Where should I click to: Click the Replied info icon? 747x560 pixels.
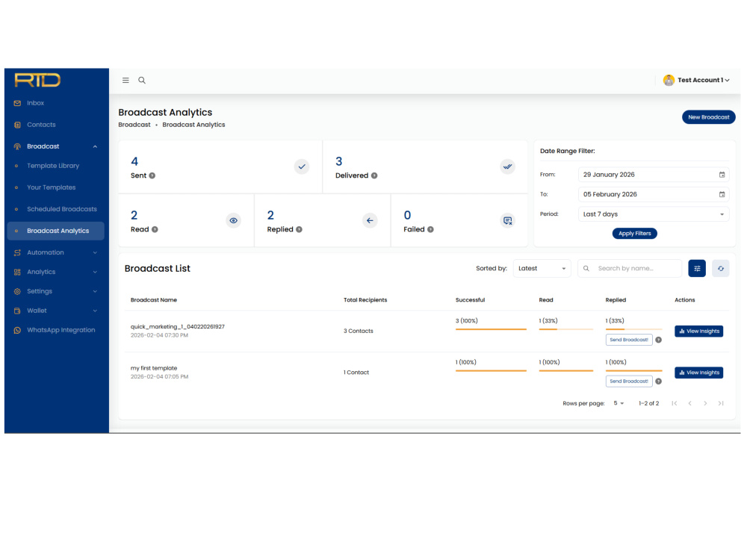(300, 229)
